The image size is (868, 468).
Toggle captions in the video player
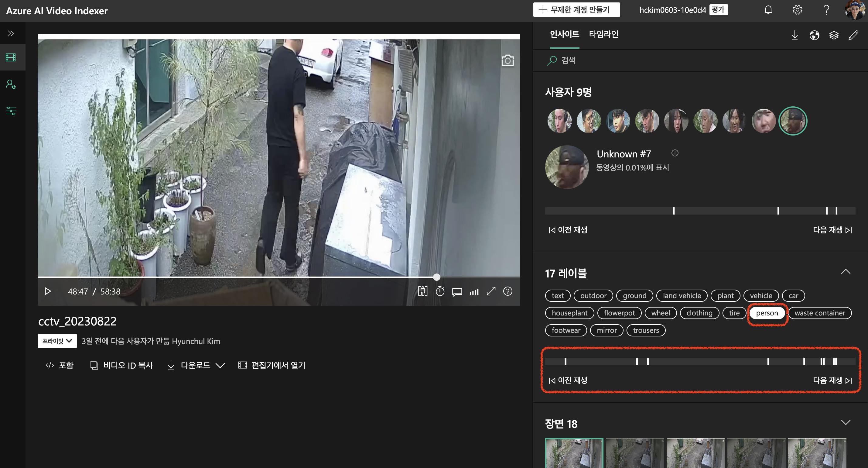457,292
